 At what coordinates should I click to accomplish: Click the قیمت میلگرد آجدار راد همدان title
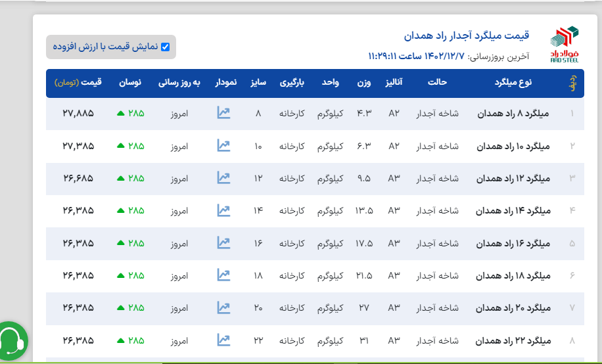466,35
